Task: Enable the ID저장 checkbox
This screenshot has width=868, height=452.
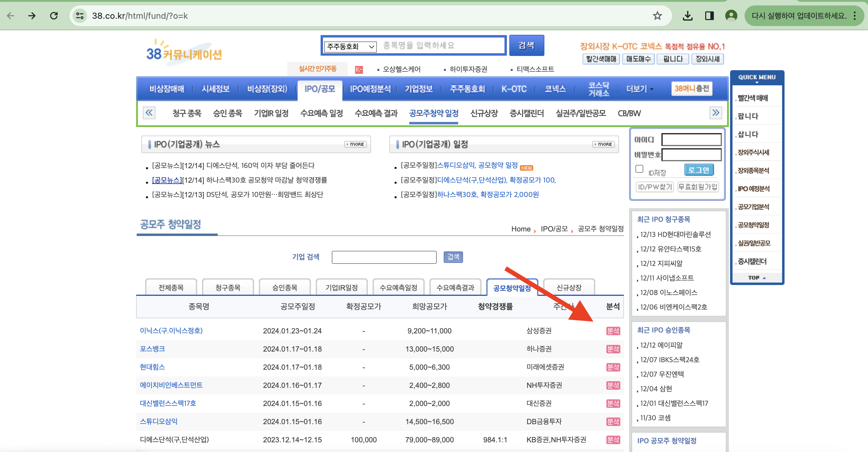Action: (x=639, y=169)
